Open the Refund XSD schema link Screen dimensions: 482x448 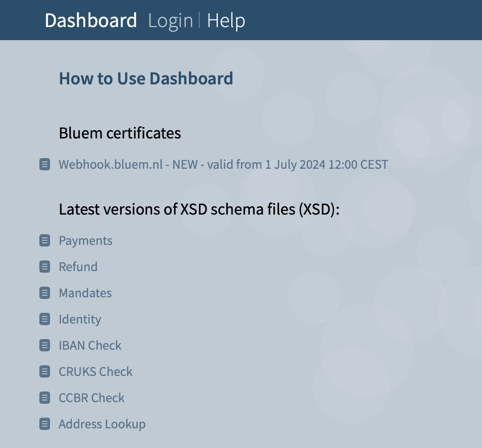[78, 266]
